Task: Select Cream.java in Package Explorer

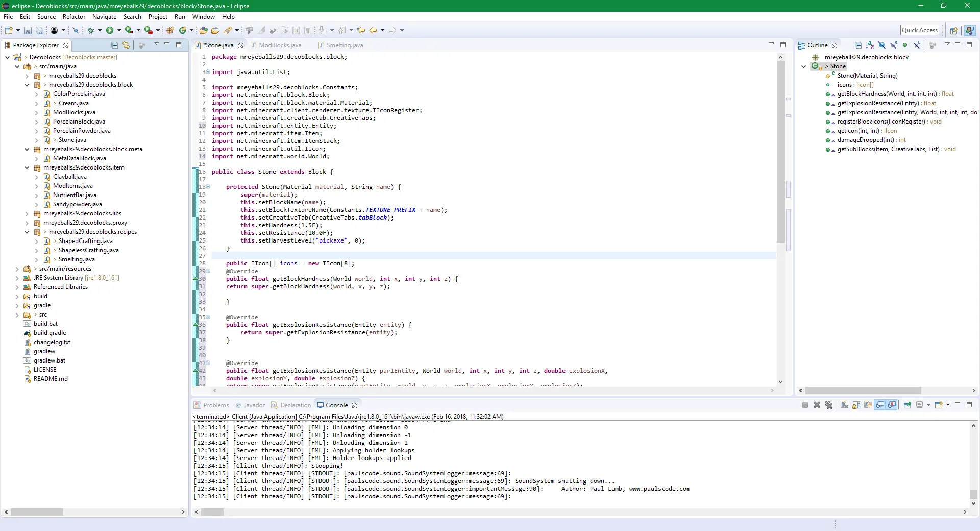Action: (73, 103)
